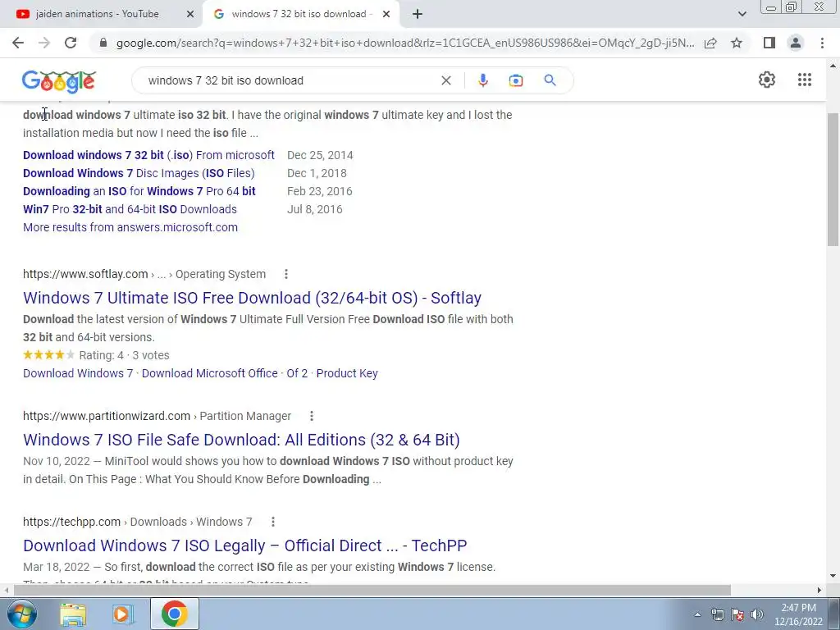Open Windows 7 Ultimate ISO Free Download Softlay result
This screenshot has height=630, width=840.
click(x=253, y=298)
